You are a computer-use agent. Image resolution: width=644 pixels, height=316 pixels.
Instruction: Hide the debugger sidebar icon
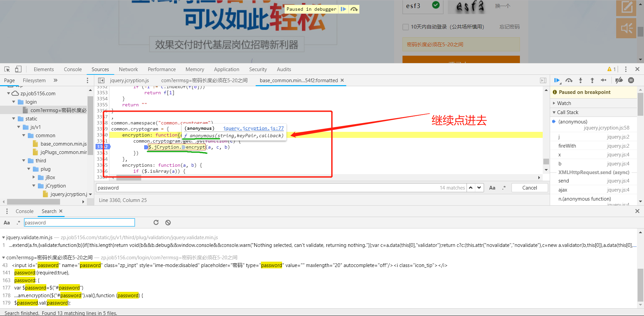(543, 81)
